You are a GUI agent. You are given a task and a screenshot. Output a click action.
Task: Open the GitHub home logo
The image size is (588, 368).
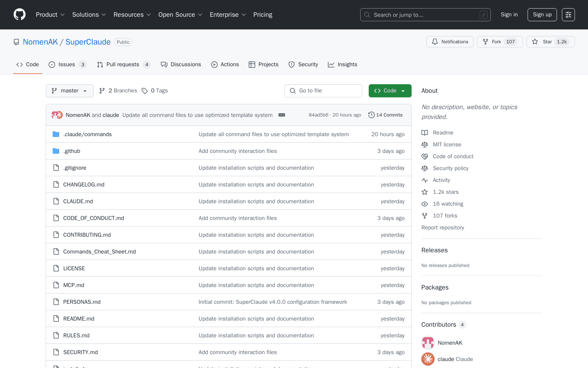point(19,14)
